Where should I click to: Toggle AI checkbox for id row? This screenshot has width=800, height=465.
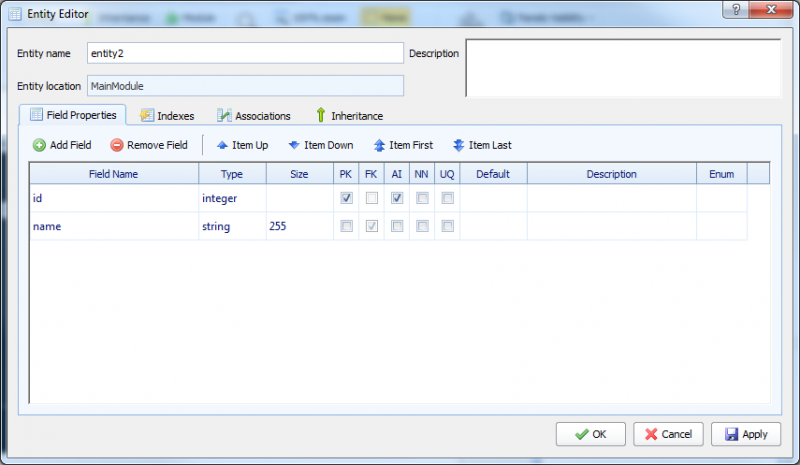(x=397, y=198)
